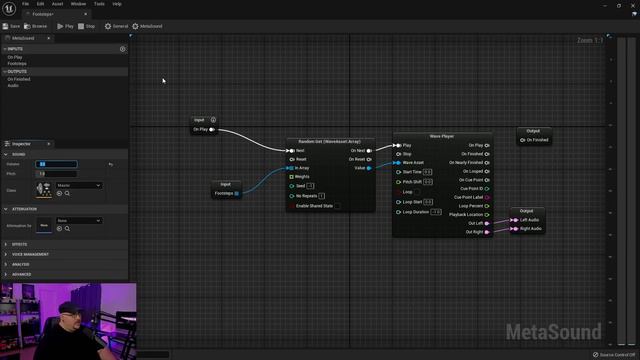
Task: Open the File menu
Action: (25, 4)
